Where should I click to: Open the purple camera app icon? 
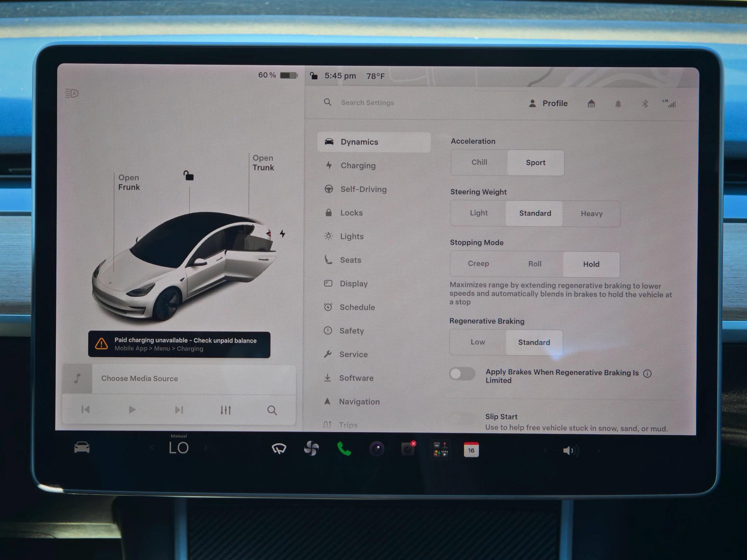point(377,449)
